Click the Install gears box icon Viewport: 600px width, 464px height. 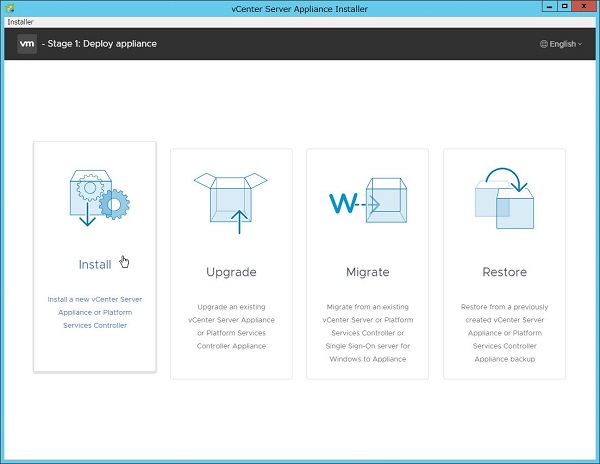tap(99, 198)
